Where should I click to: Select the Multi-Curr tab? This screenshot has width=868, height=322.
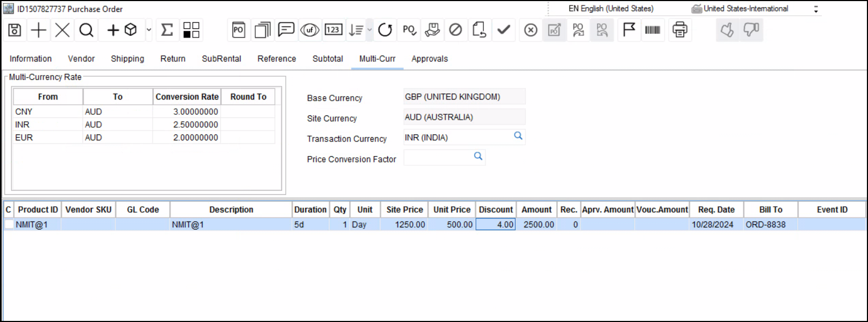pyautogui.click(x=378, y=59)
